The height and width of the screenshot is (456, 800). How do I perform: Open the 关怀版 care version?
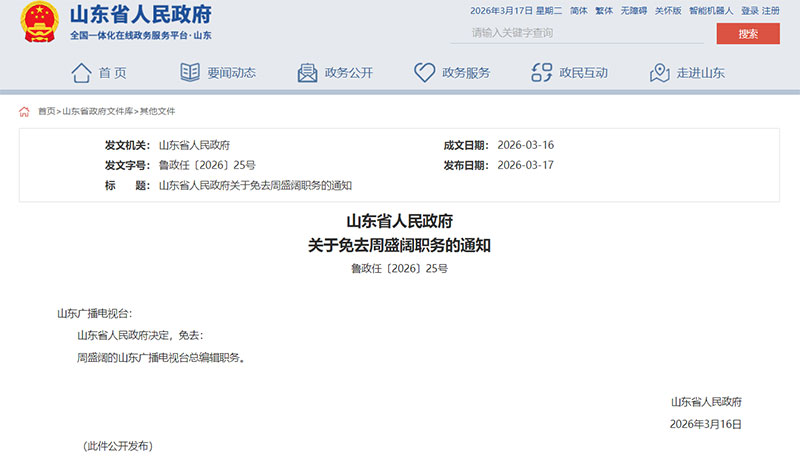coord(668,10)
